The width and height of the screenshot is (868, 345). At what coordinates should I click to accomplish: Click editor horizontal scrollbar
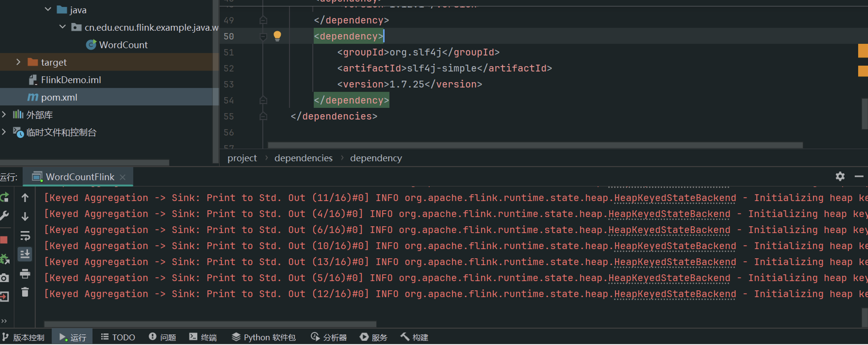(535, 145)
